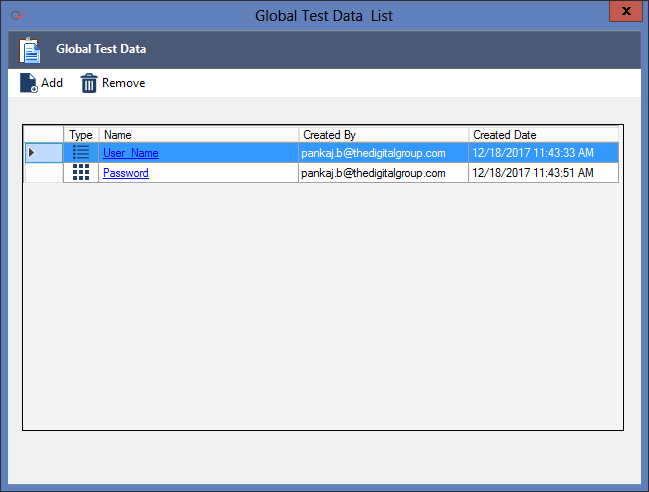Sort by the Type column header
This screenshot has height=492, width=649.
81,135
